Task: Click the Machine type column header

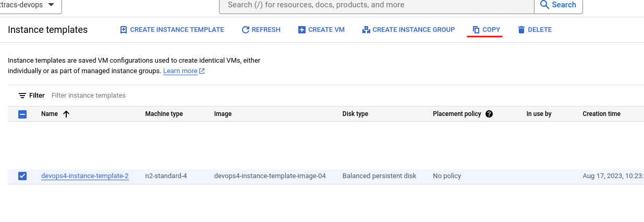Action: point(164,114)
